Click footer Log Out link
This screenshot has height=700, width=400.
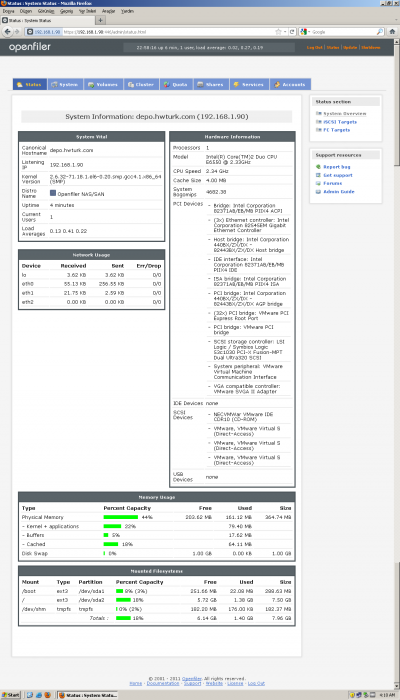(256, 683)
